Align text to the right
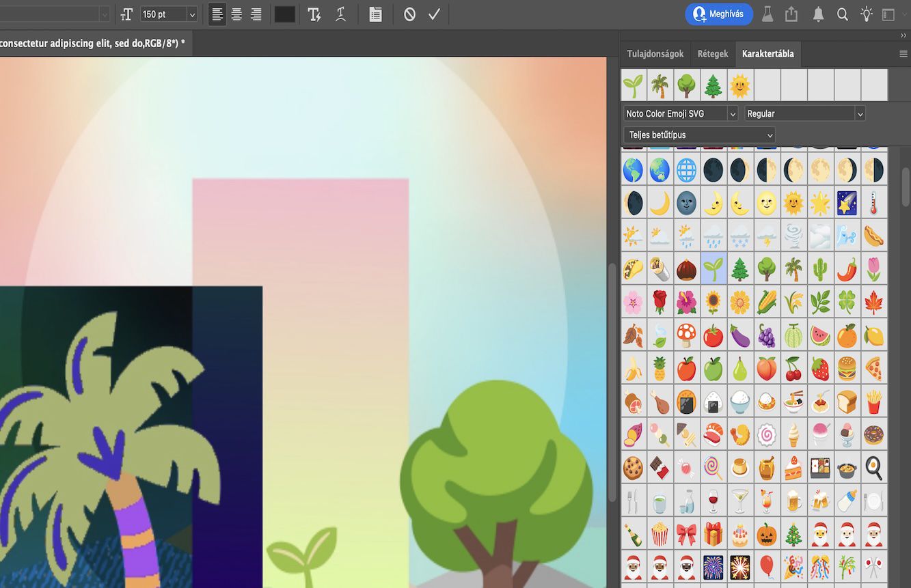 tap(256, 14)
